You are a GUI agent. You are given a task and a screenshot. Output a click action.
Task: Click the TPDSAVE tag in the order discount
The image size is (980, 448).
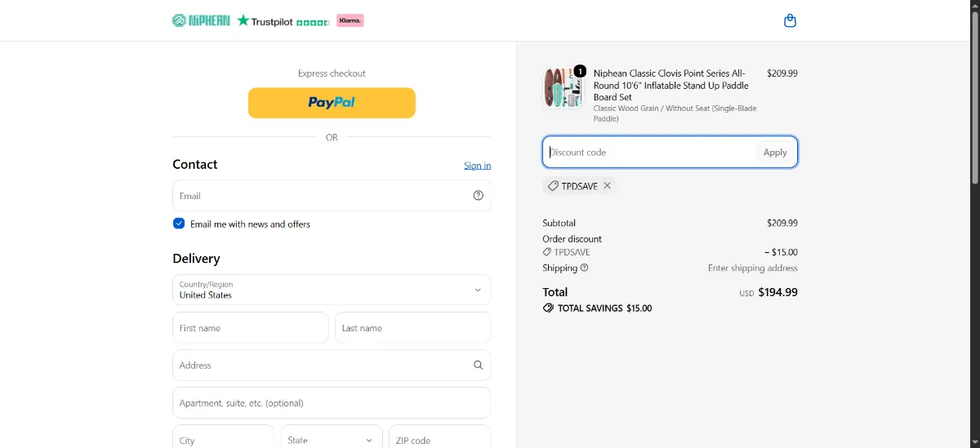click(567, 252)
